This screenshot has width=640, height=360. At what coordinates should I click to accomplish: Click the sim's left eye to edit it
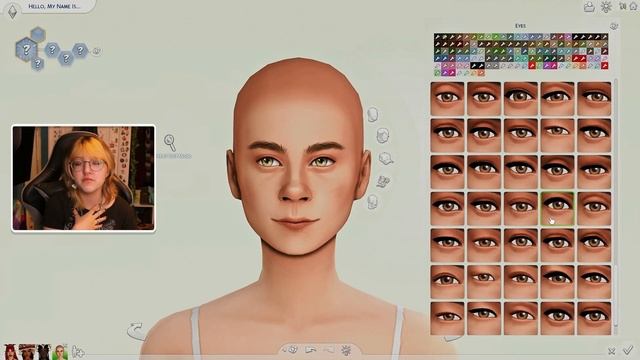(x=268, y=162)
